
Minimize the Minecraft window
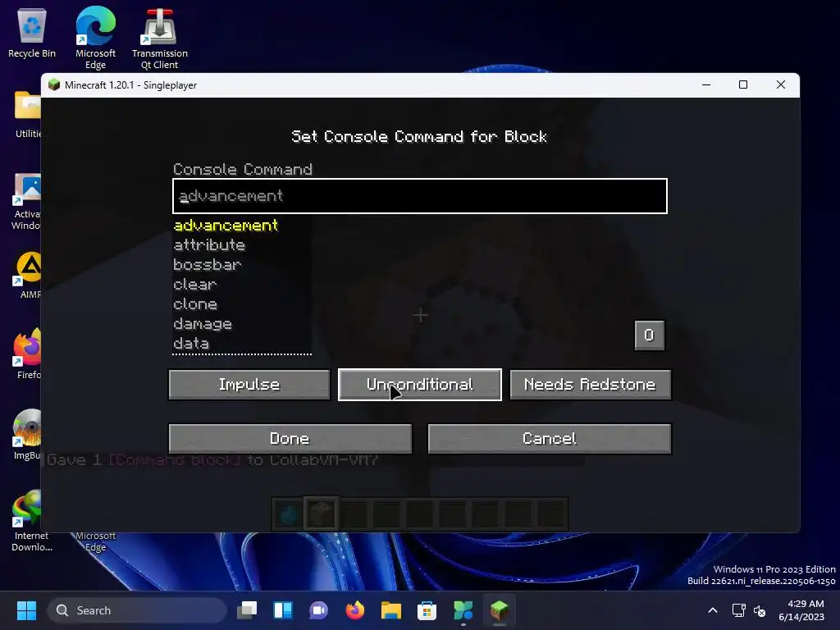[706, 84]
